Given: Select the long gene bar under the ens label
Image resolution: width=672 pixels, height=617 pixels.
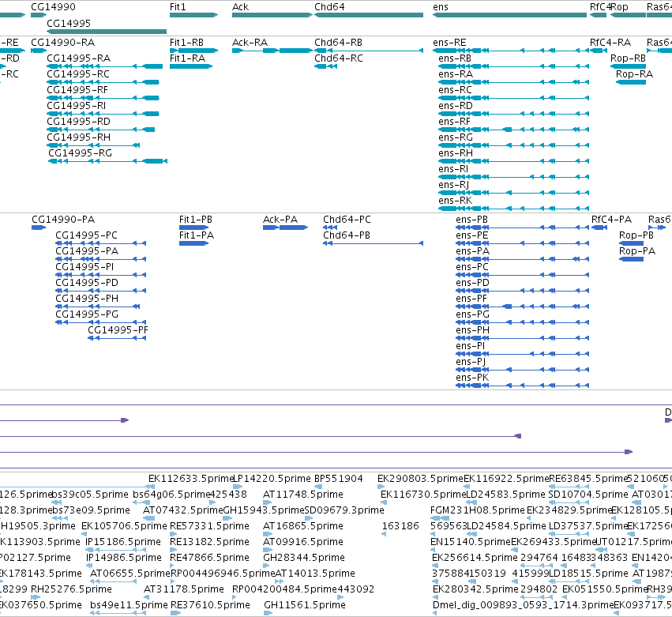Looking at the screenshot, I should (x=509, y=15).
